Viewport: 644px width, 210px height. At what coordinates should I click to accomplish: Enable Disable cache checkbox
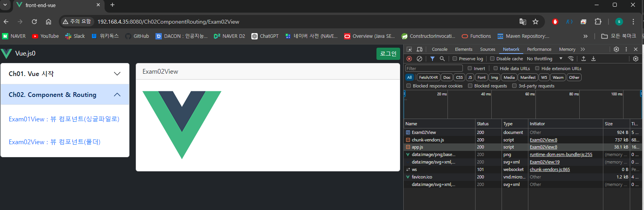492,59
